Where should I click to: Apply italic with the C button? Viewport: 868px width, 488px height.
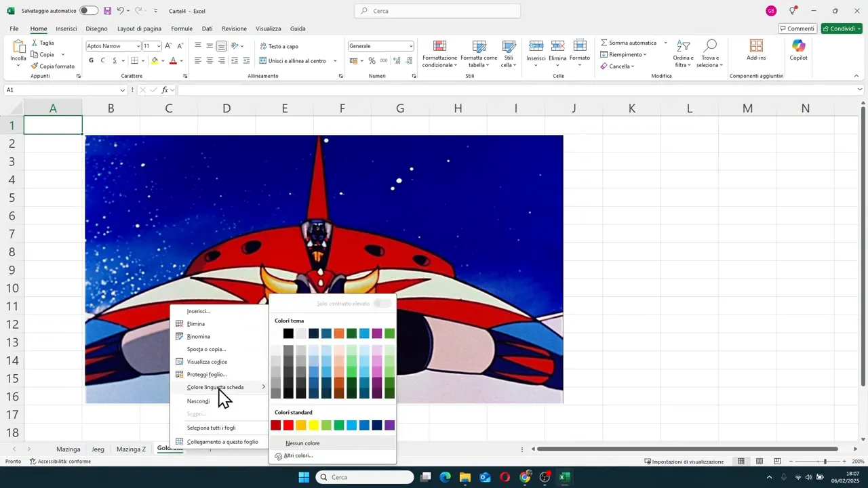point(103,60)
